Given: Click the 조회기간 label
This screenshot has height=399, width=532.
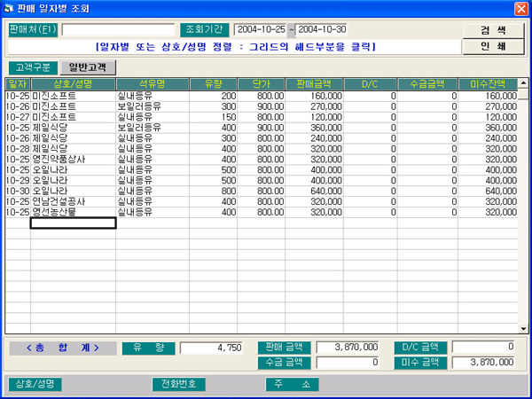Looking at the screenshot, I should point(205,30).
